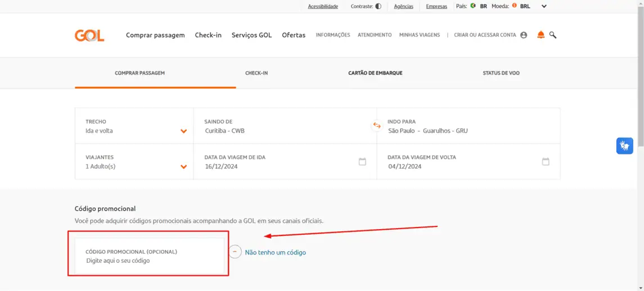Open the ATENDIMENTO menu
This screenshot has width=644, height=291.
click(375, 35)
